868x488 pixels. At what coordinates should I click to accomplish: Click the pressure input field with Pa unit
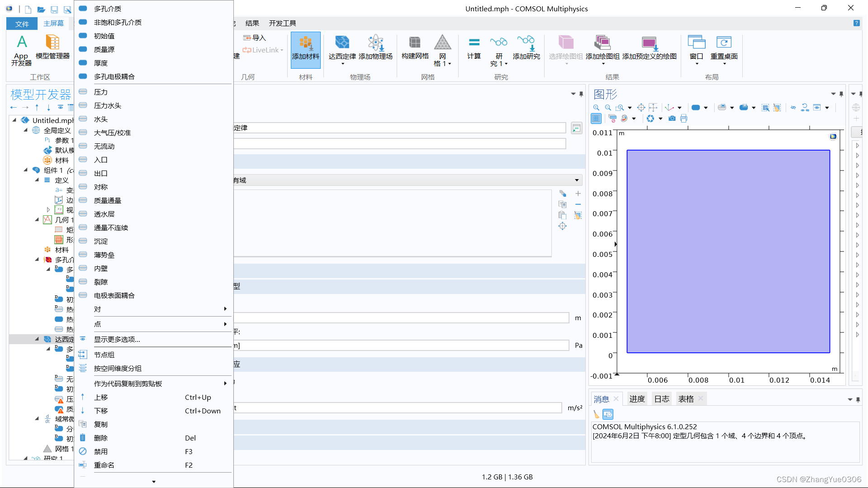pos(401,346)
